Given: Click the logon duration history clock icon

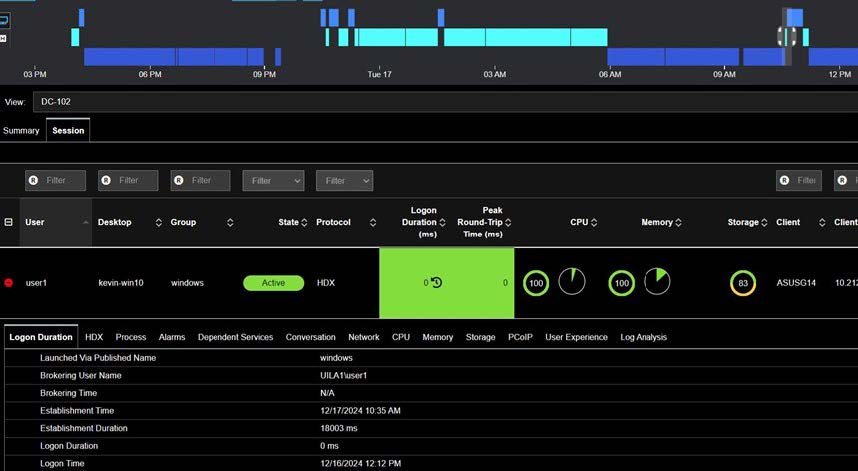Looking at the screenshot, I should click(436, 283).
